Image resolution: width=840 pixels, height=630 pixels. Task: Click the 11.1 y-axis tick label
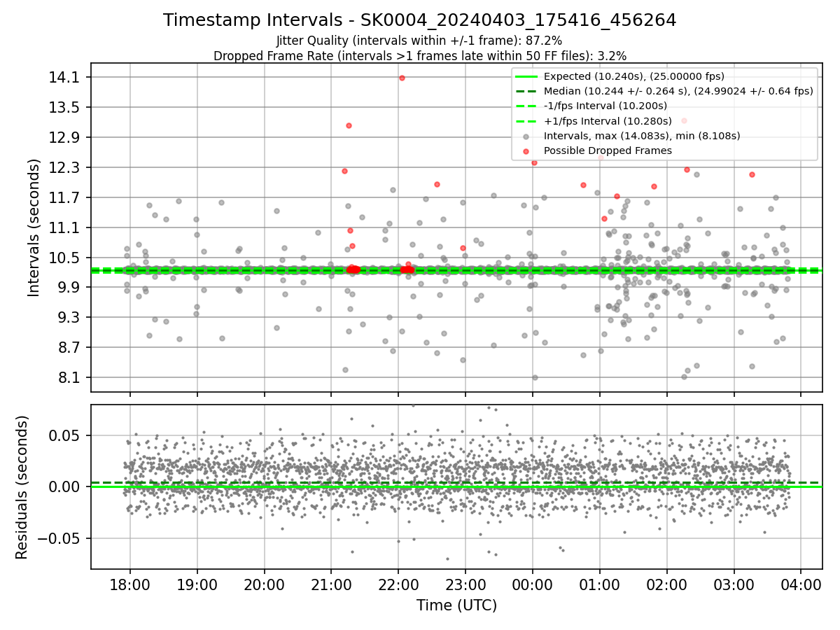coord(65,227)
